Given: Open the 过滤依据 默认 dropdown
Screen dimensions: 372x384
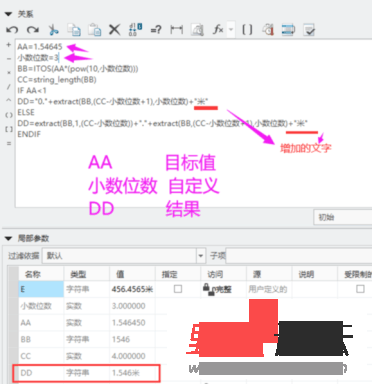Looking at the screenshot, I should [x=200, y=256].
